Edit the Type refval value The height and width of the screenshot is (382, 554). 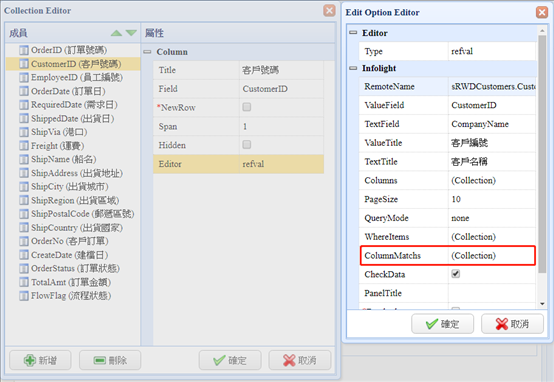pos(492,51)
